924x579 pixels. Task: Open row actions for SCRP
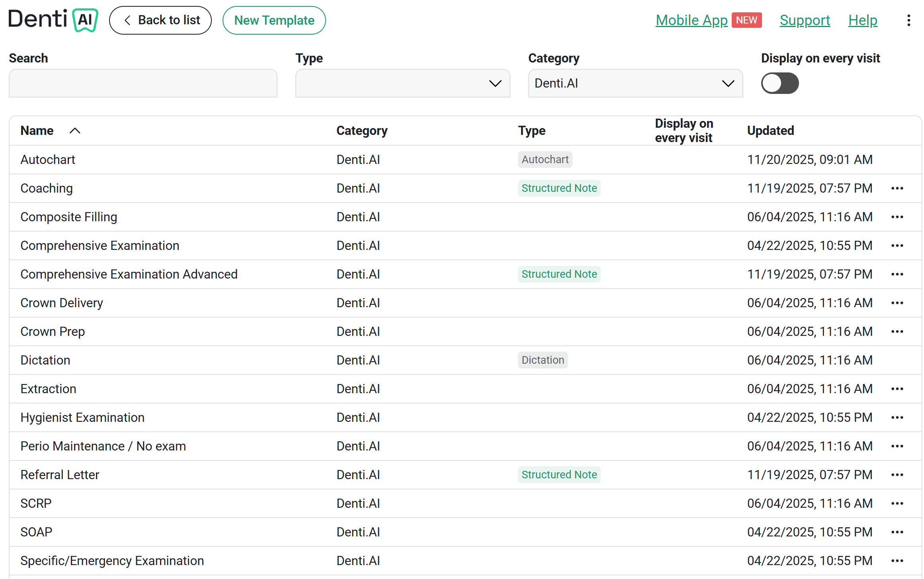click(897, 503)
